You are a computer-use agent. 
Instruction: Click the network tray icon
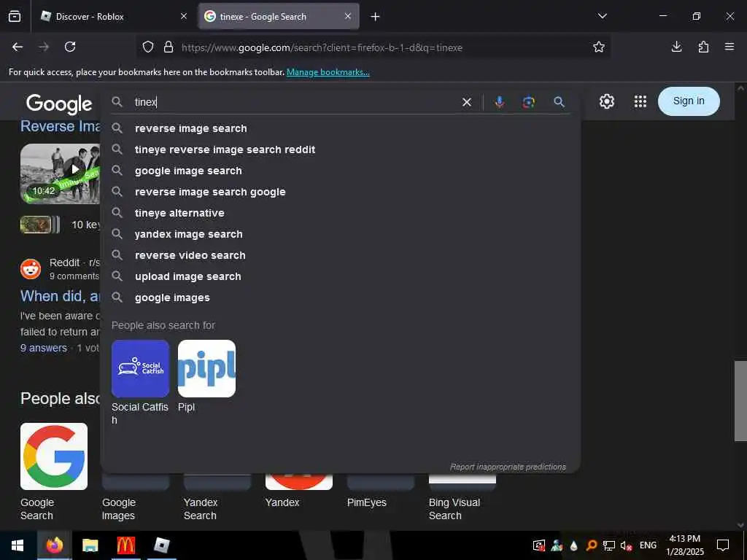click(x=609, y=545)
